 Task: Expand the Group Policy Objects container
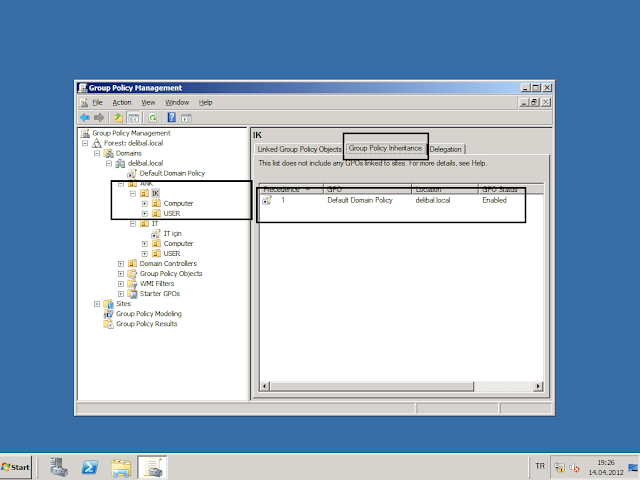point(121,273)
